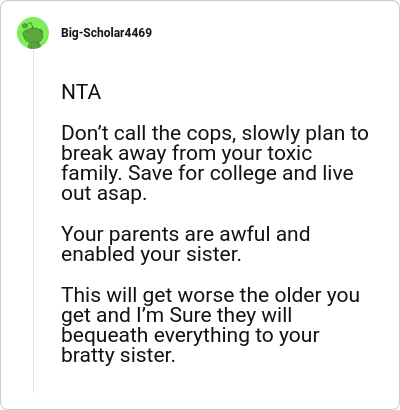Click the word "parents" in the comment
Screen dimensions: 400x410
pyautogui.click(x=144, y=234)
